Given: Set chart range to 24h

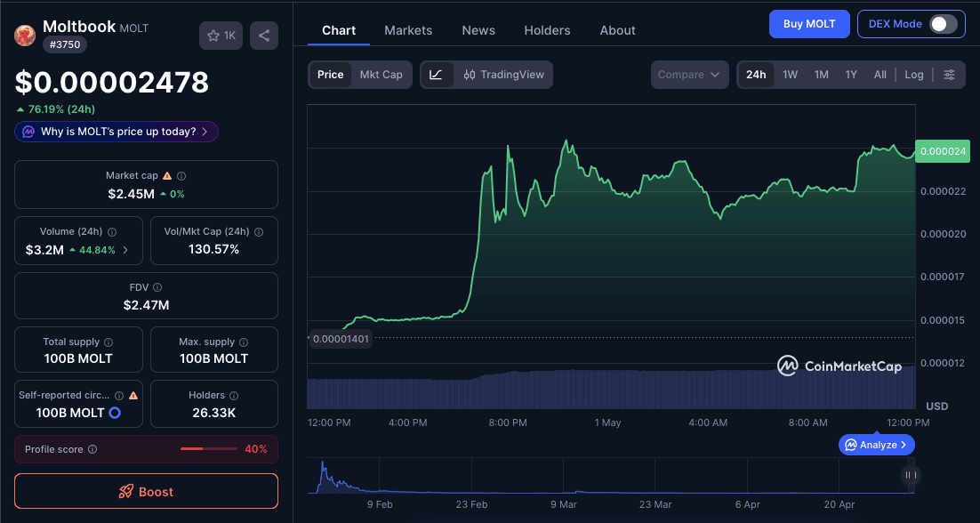Looking at the screenshot, I should coord(756,75).
